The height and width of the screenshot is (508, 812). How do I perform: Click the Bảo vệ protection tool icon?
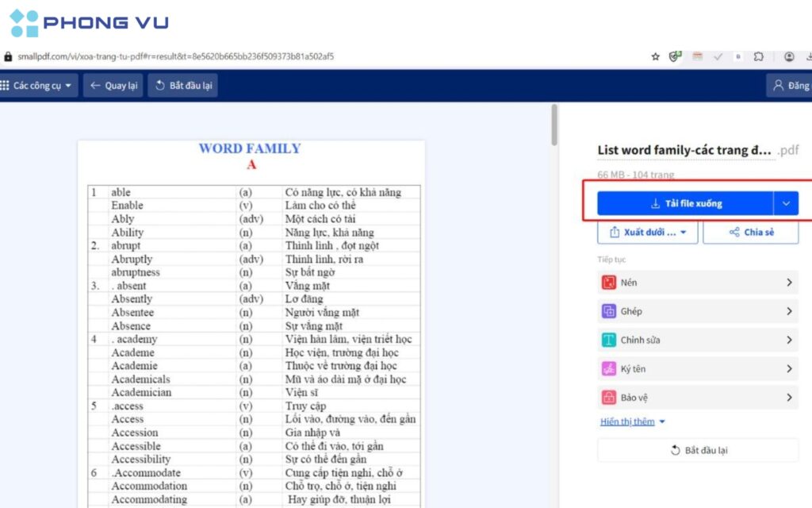tap(610, 396)
